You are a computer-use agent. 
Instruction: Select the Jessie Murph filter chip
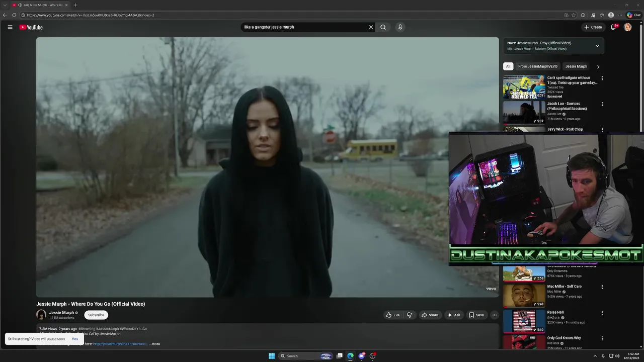click(x=576, y=66)
